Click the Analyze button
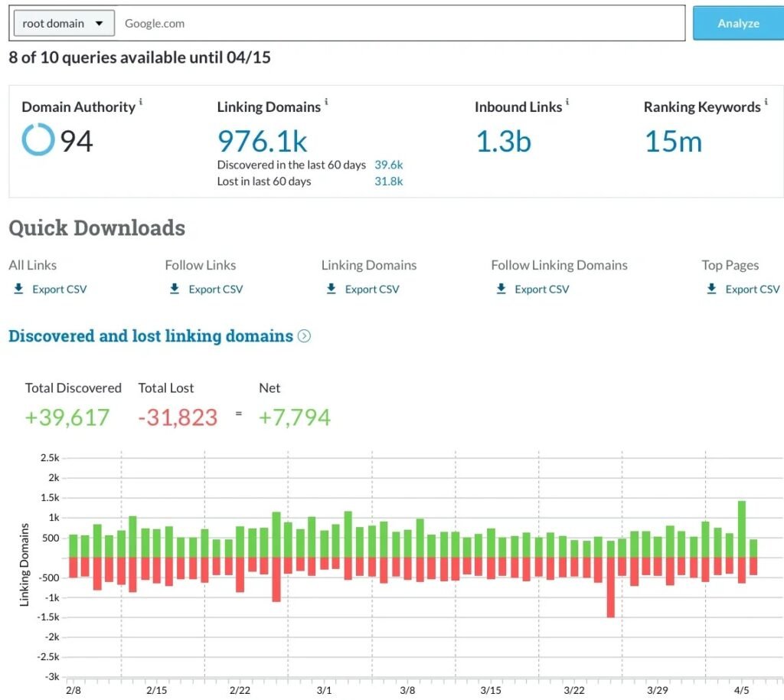The height and width of the screenshot is (700, 784). pyautogui.click(x=737, y=24)
